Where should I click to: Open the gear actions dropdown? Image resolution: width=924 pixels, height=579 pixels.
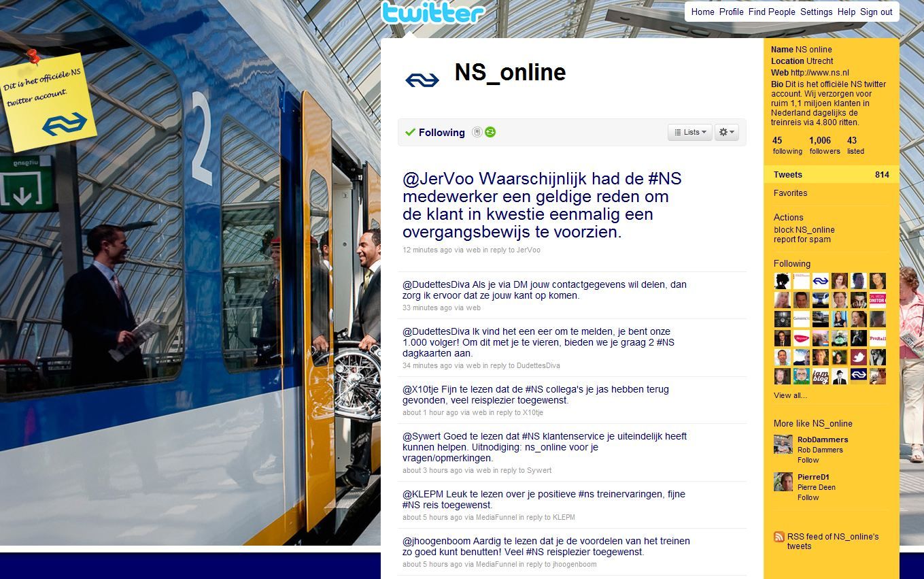(726, 132)
